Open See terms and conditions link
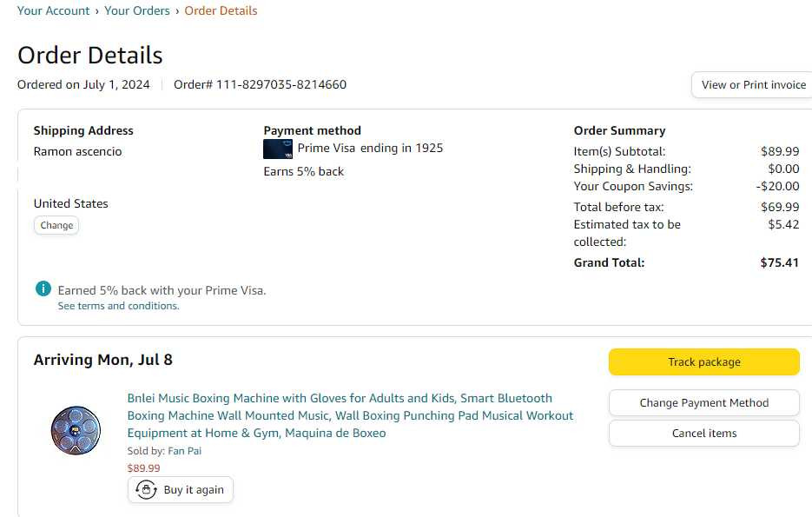The height and width of the screenshot is (517, 812). click(x=119, y=306)
